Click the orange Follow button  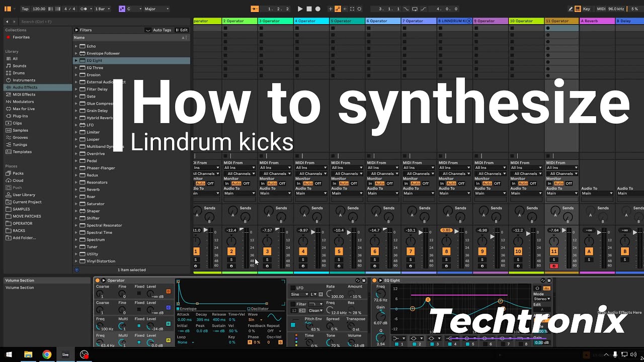click(x=255, y=9)
